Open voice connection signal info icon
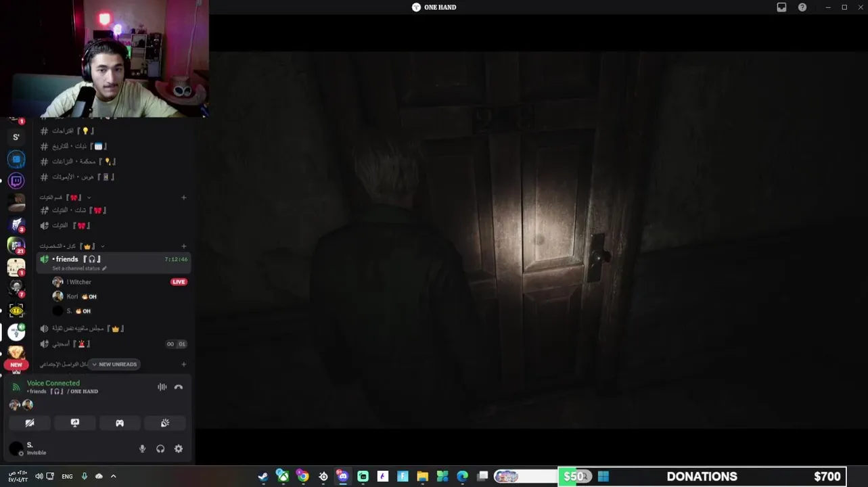 click(x=16, y=387)
